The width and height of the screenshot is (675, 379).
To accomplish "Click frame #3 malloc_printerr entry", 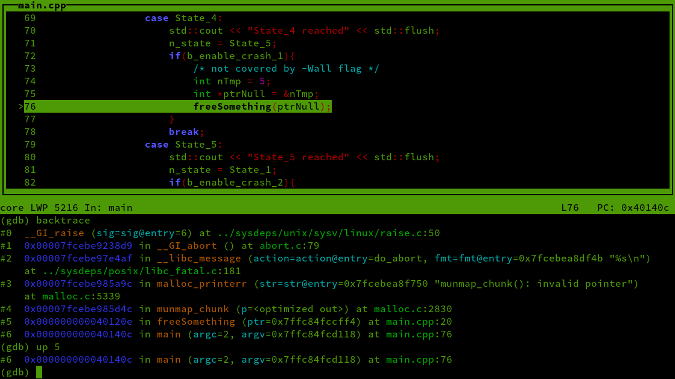I will click(x=319, y=284).
